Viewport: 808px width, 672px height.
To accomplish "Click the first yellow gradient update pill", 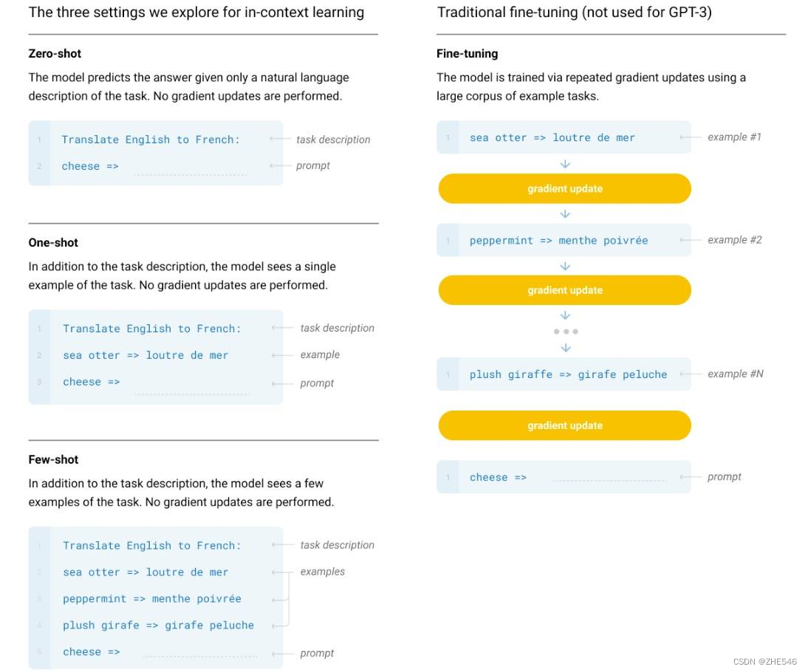I will coord(564,188).
